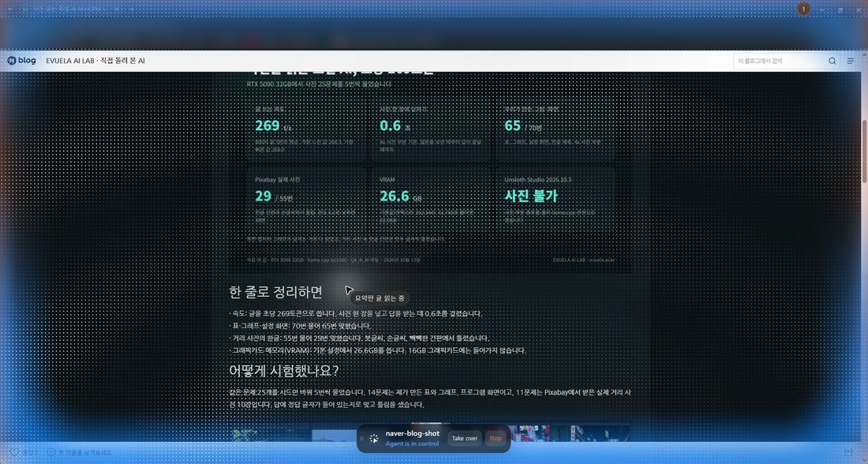
Task: Click the 'VRAM' card label
Action: point(387,179)
